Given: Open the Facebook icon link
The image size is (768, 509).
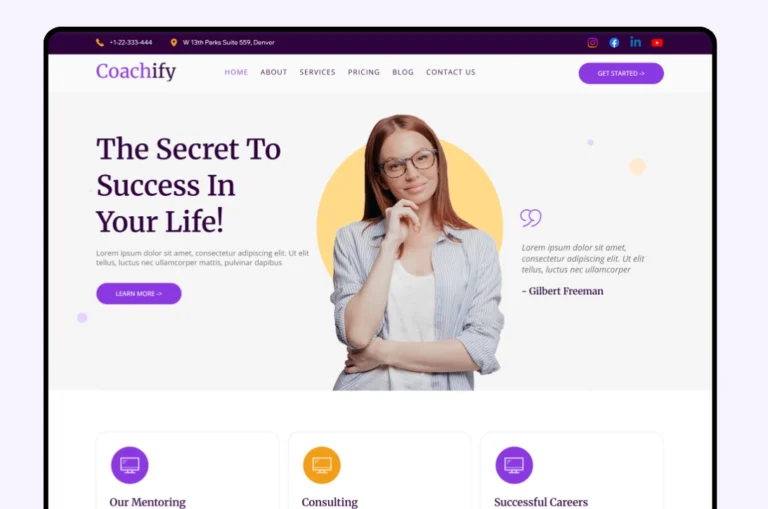Looking at the screenshot, I should click(x=614, y=43).
